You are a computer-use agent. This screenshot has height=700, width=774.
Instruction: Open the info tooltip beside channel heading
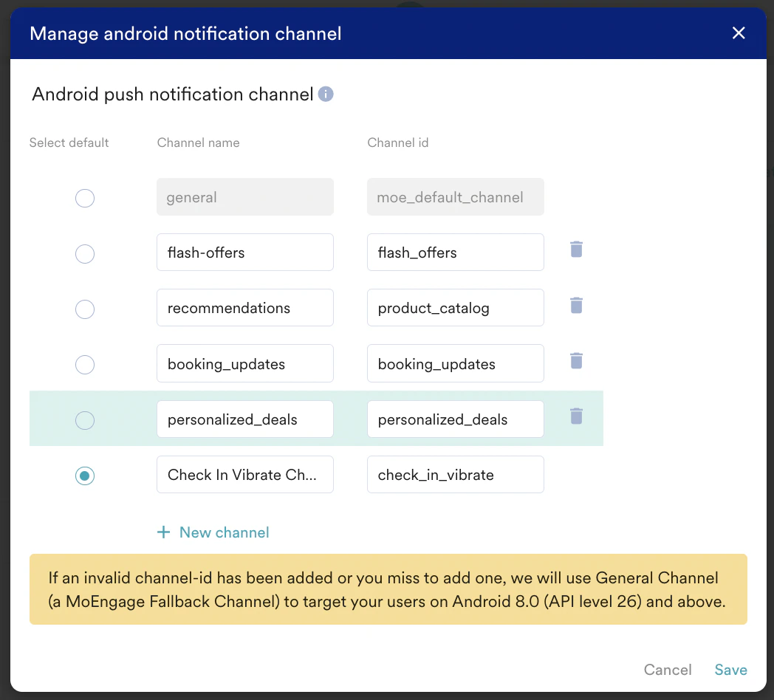pyautogui.click(x=325, y=94)
